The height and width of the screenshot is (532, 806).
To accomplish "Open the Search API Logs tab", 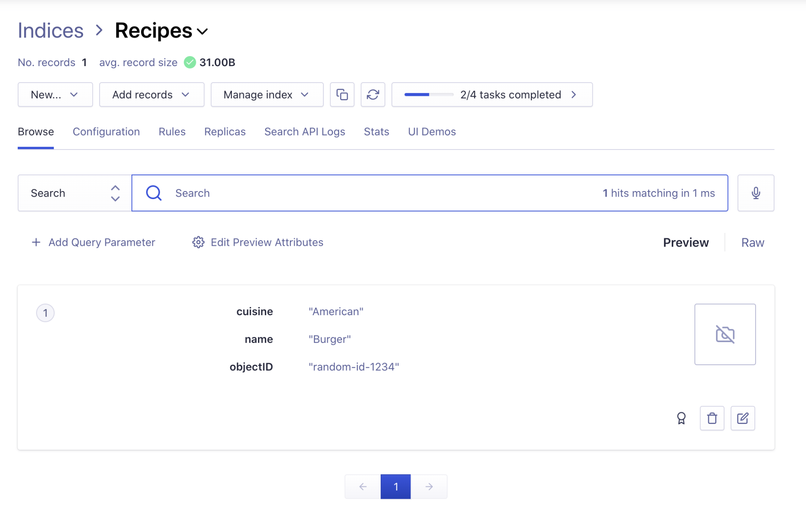I will 304,132.
